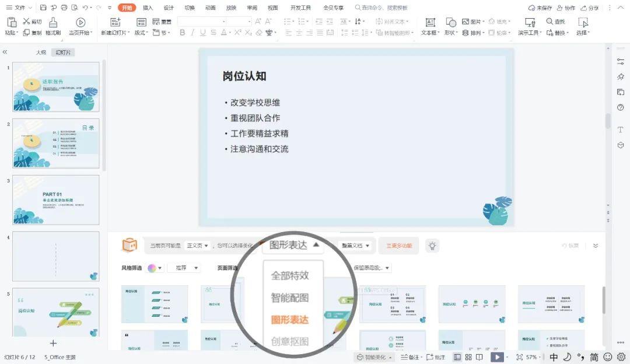The height and width of the screenshot is (364, 630).
Task: Click the find (查找) magnifier icon
Action: 549,22
